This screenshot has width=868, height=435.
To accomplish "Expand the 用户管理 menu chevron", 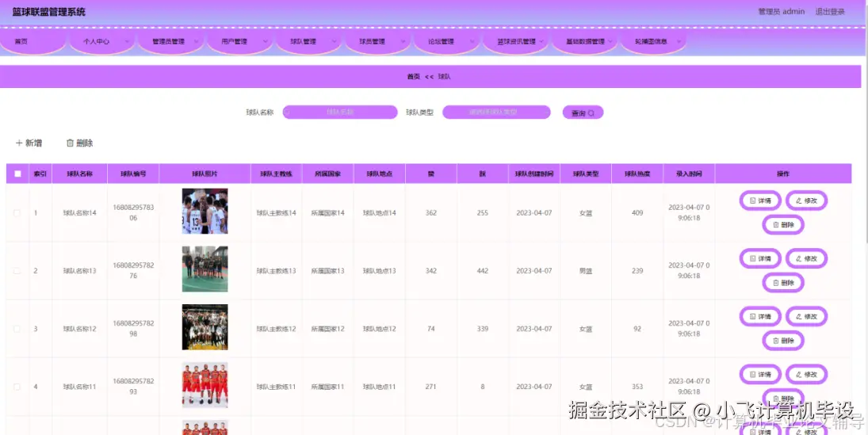I will (266, 41).
